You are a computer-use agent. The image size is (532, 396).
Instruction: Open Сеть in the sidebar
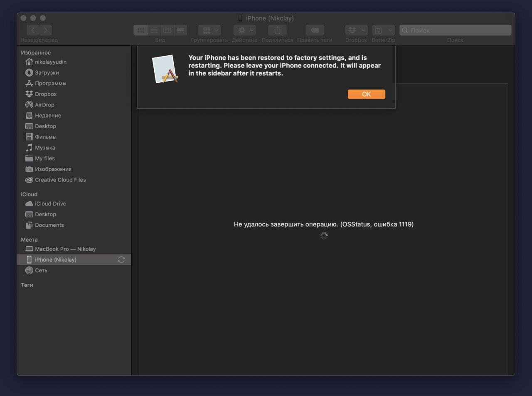click(x=74, y=270)
